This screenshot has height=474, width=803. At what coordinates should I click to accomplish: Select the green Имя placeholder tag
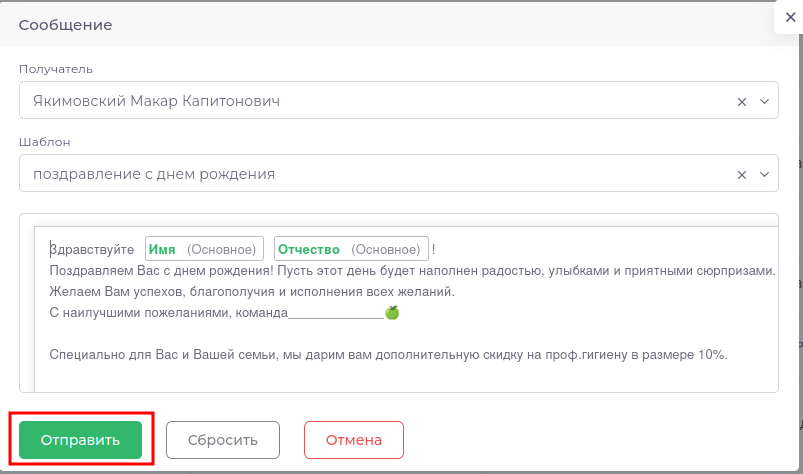(205, 249)
